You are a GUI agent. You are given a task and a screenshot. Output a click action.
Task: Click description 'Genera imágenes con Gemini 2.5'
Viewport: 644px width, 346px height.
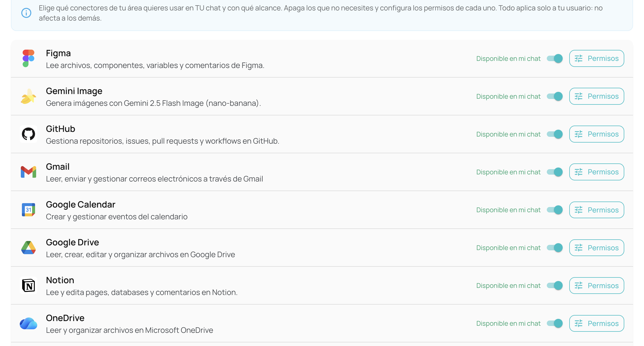click(x=153, y=103)
